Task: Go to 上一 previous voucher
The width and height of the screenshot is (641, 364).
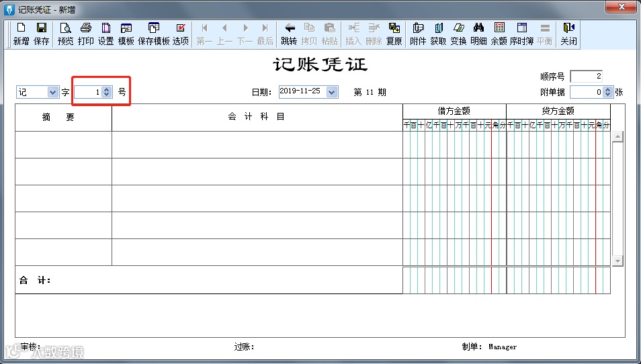Action: 224,34
